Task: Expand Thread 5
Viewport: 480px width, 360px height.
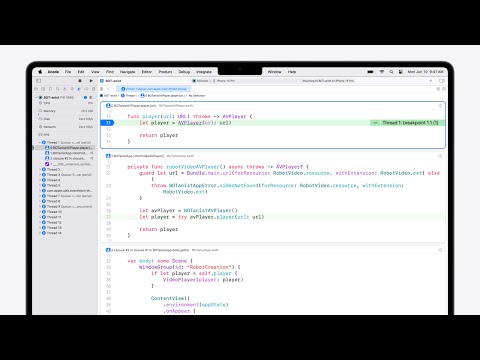Action: pos(40,185)
